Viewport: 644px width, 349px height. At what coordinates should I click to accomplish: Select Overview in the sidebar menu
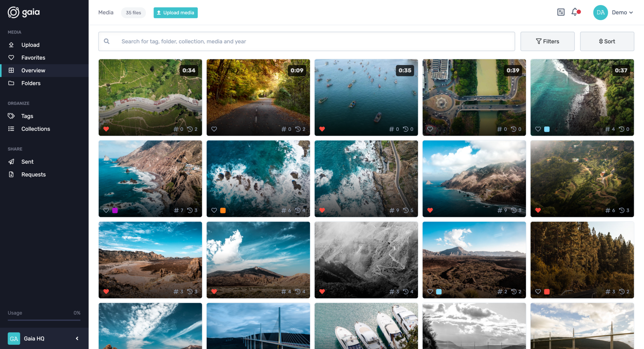tap(33, 70)
